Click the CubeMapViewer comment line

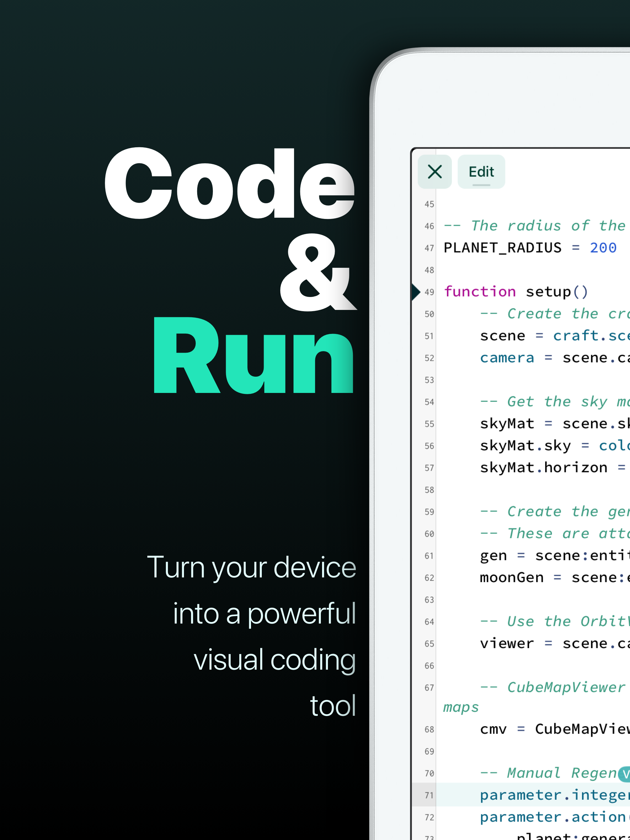(x=565, y=687)
